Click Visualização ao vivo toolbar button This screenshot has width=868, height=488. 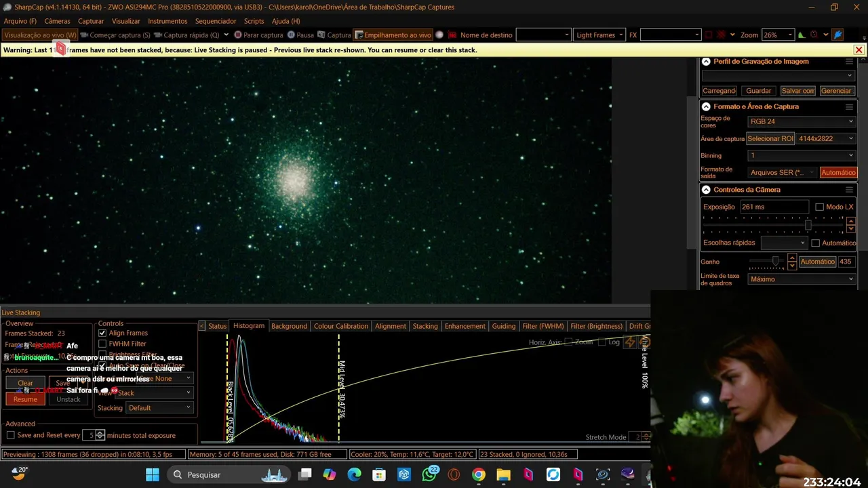[x=40, y=35]
